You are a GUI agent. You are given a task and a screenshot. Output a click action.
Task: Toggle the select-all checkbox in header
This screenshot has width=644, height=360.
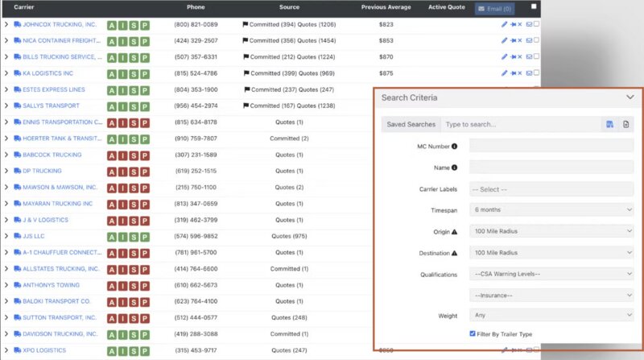(x=534, y=6)
